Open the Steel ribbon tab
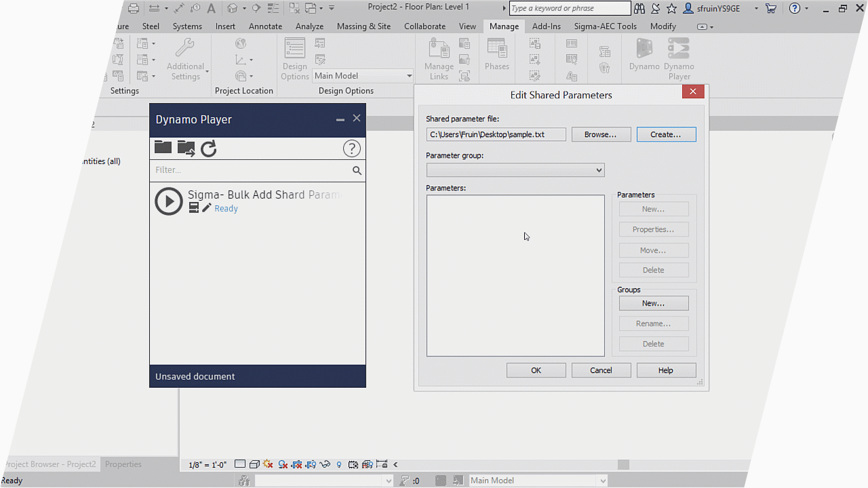 (151, 26)
